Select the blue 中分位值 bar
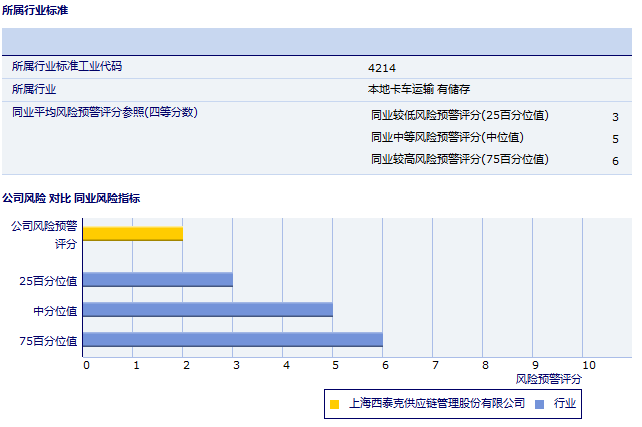642x427 pixels. pos(208,310)
